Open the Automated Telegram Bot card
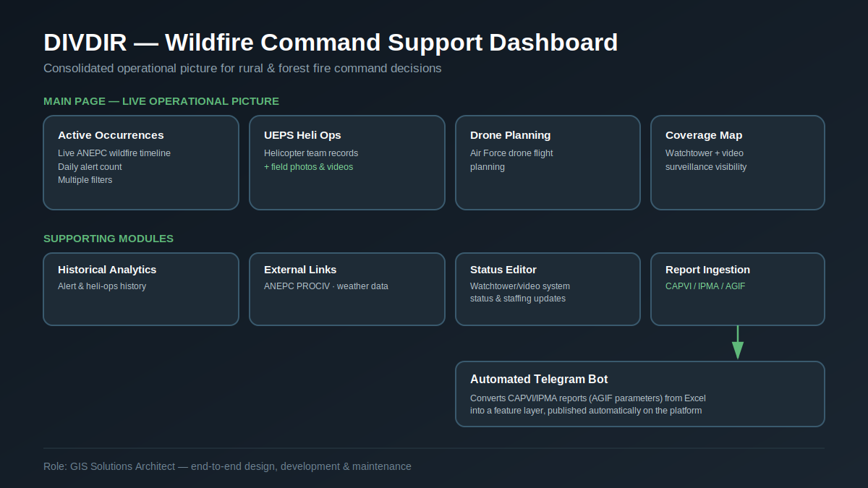868x488 pixels. pos(640,394)
